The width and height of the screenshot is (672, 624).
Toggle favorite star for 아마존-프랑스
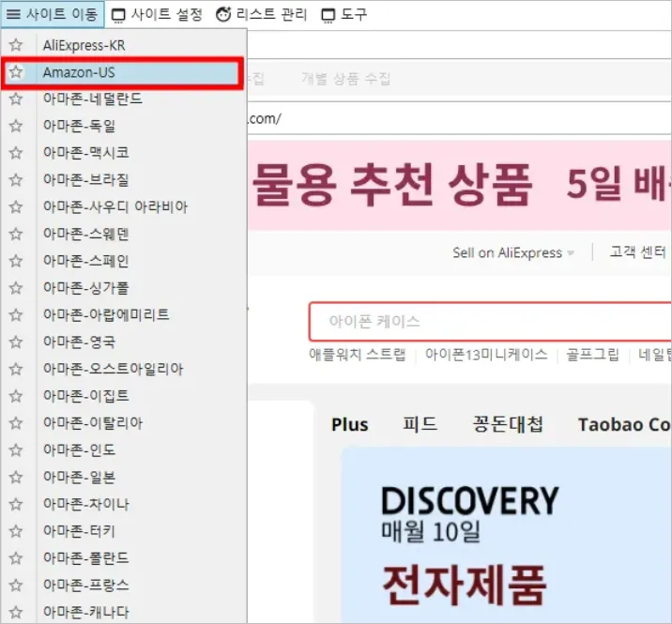pyautogui.click(x=16, y=585)
